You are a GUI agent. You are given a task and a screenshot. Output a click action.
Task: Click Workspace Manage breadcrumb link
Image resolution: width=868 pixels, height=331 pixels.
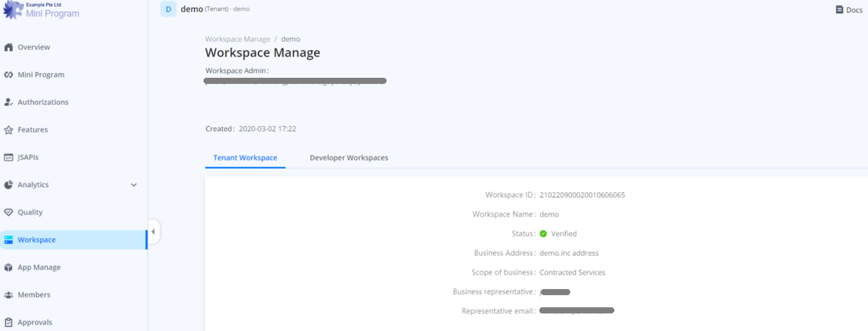[x=238, y=39]
